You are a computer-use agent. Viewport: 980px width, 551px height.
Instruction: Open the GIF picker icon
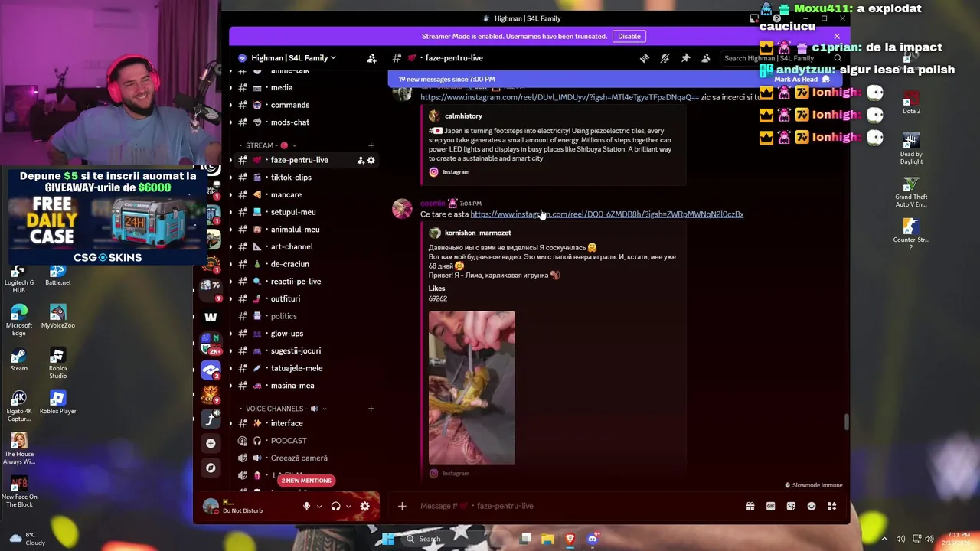click(770, 506)
